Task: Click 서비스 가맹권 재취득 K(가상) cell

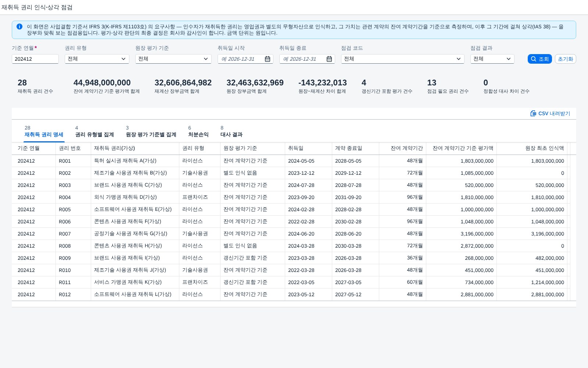Action: (135, 282)
